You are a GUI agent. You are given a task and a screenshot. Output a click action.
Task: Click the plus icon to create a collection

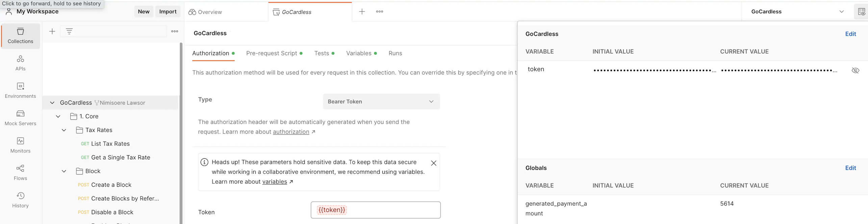[52, 31]
